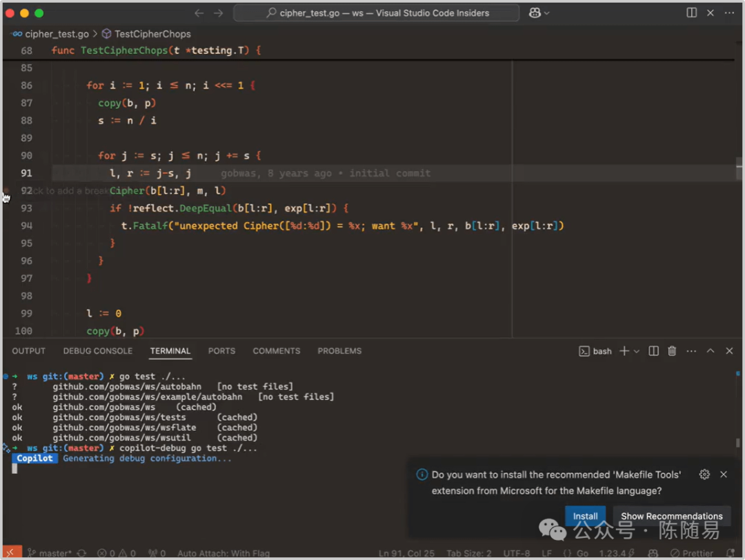
Task: Click the red macOS close window button
Action: click(10, 13)
